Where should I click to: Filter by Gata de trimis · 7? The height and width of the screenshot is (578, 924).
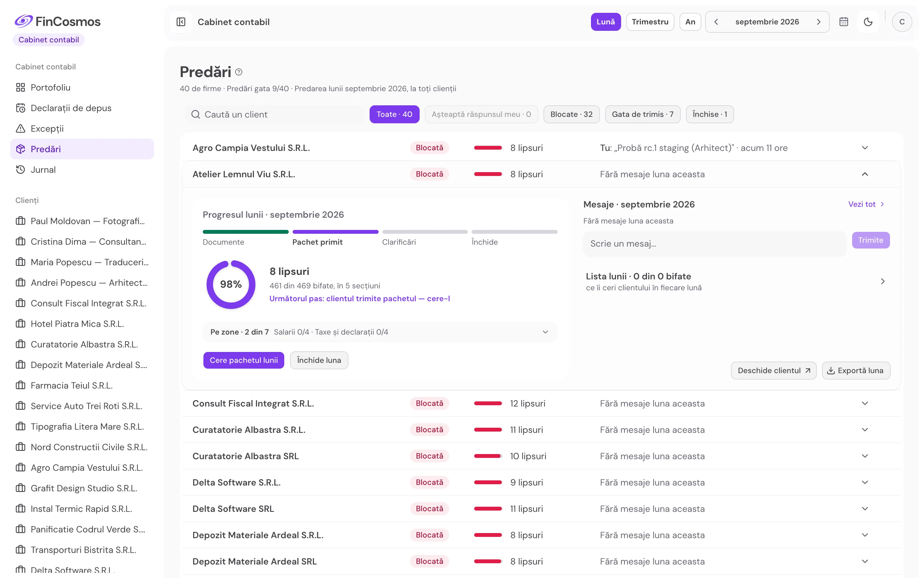(643, 114)
